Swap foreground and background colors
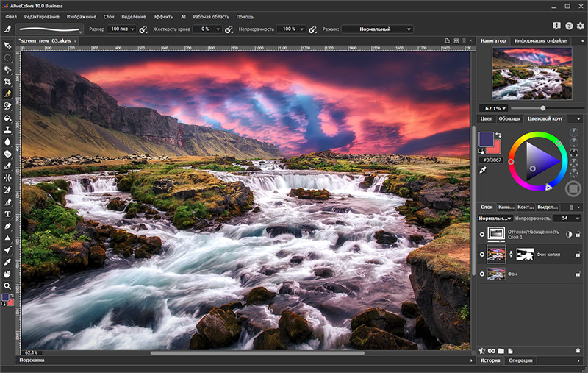This screenshot has width=588, height=373. pos(500,135)
